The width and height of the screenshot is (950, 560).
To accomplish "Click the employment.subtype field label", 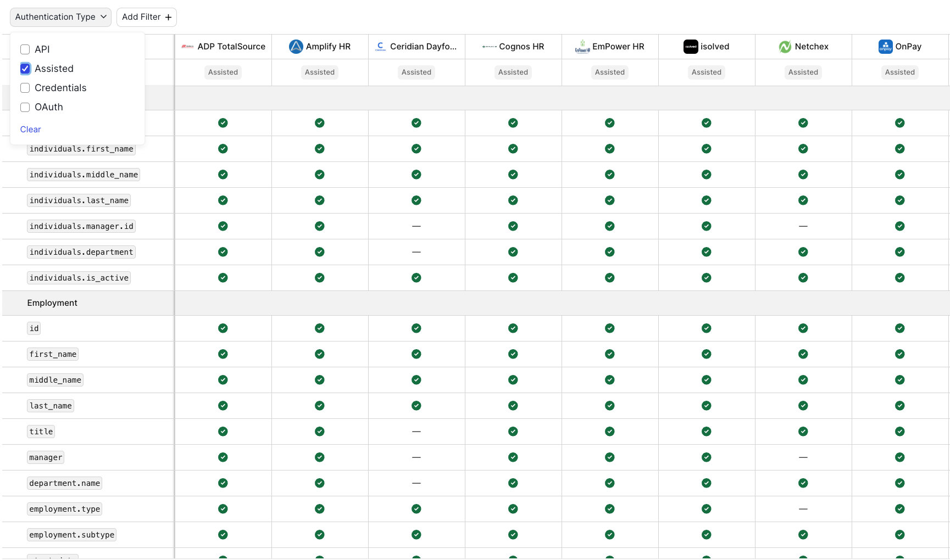I will (x=72, y=535).
